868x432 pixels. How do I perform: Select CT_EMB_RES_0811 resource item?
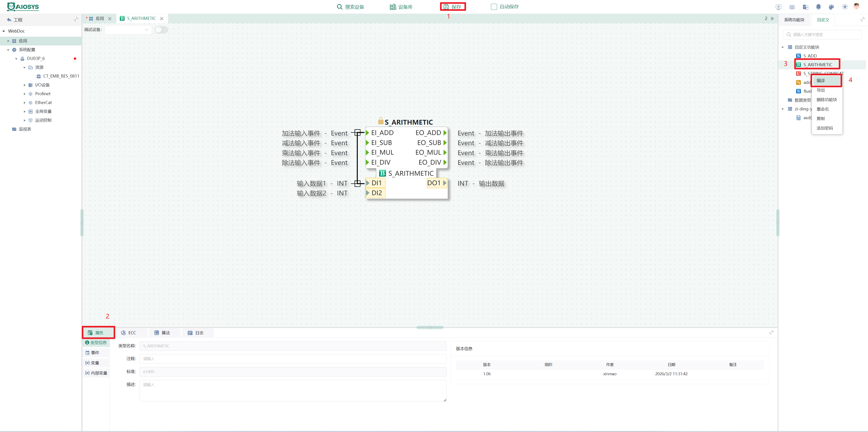click(58, 76)
